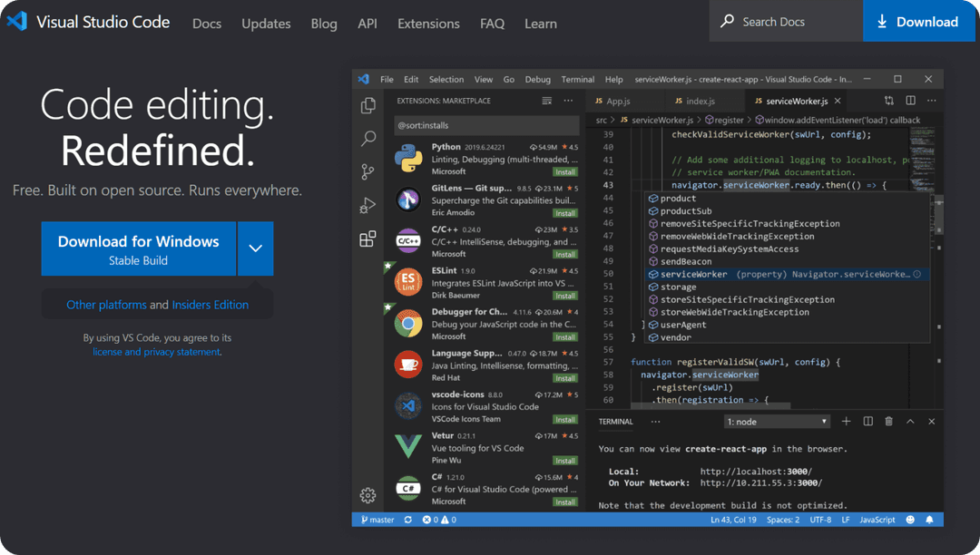Switch to the index.js editor tab
Viewport: 980px width, 555px height.
point(700,102)
